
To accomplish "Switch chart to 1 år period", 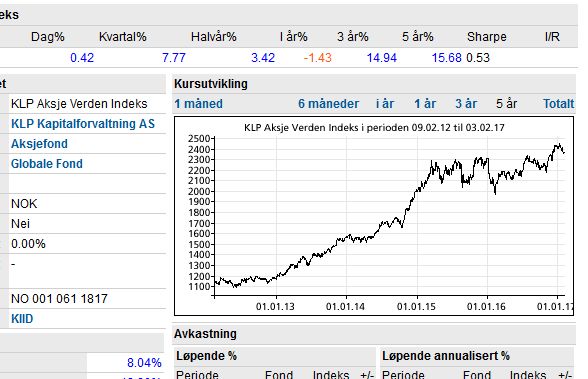I will pyautogui.click(x=425, y=104).
